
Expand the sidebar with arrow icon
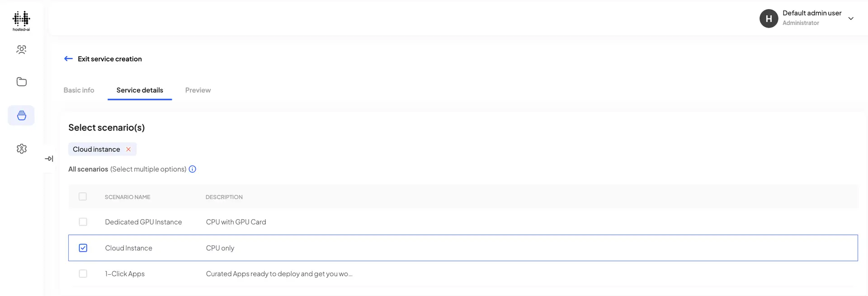point(49,159)
